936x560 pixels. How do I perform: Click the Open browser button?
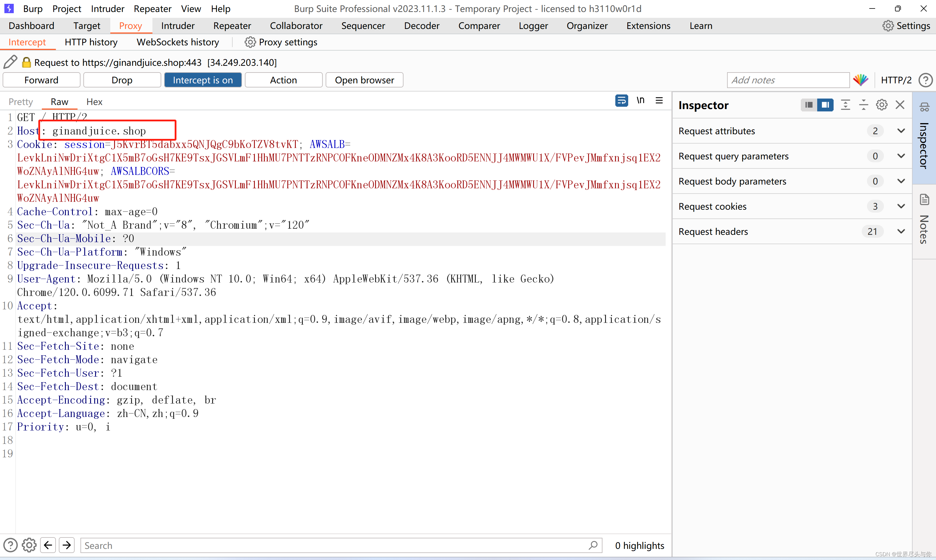click(x=364, y=80)
